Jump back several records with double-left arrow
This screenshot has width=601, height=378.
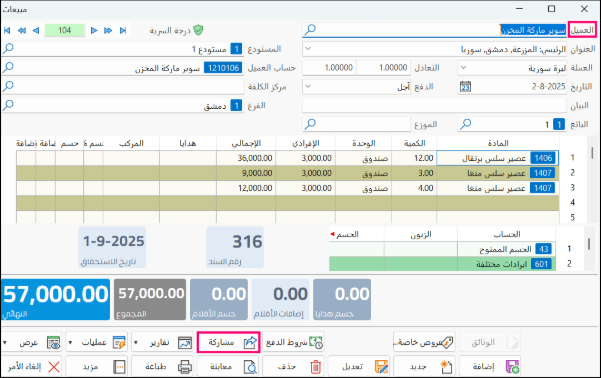(x=22, y=30)
